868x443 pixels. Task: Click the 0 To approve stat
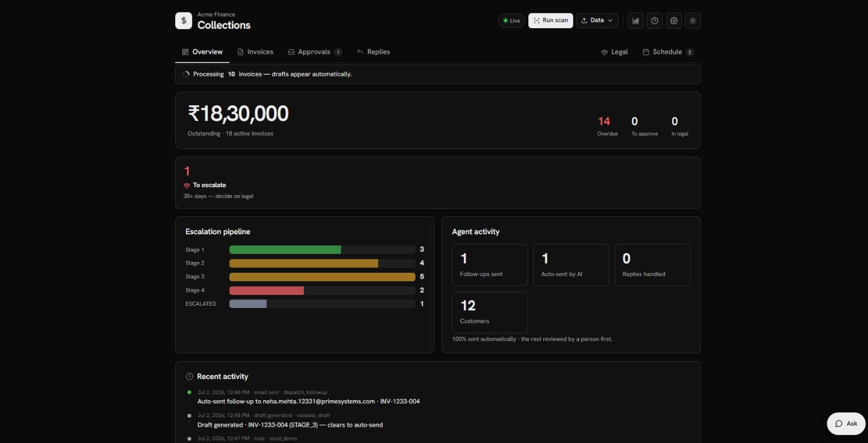click(644, 126)
